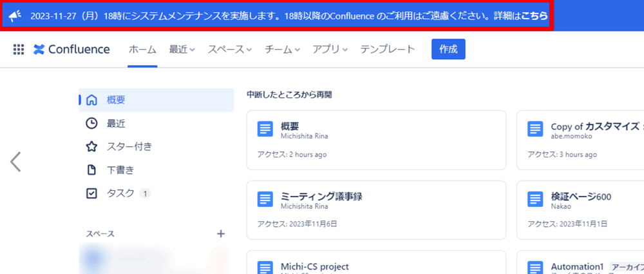Click author Nakao text
Viewport: 644px width, 274px height.
(x=560, y=206)
